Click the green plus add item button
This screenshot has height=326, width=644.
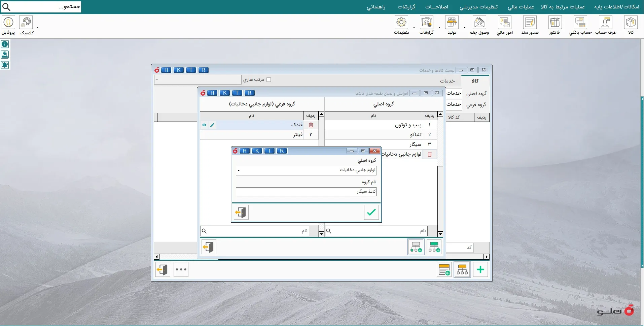[x=480, y=269]
